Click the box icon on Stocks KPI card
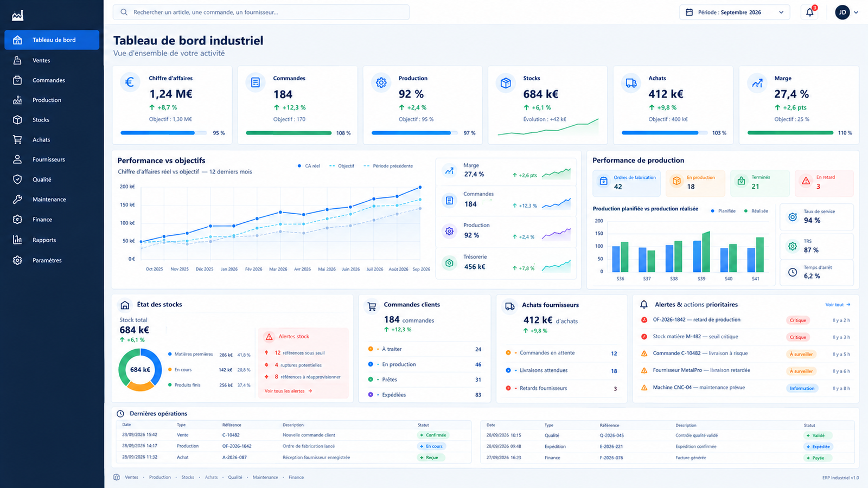Screen dimensions: 868x488 [506, 82]
